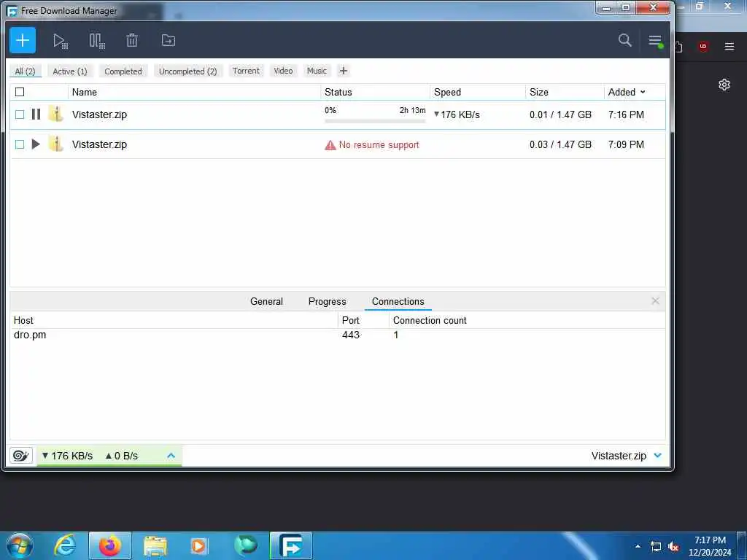Add a new filter tag with plus
The image size is (747, 560).
[x=343, y=71]
